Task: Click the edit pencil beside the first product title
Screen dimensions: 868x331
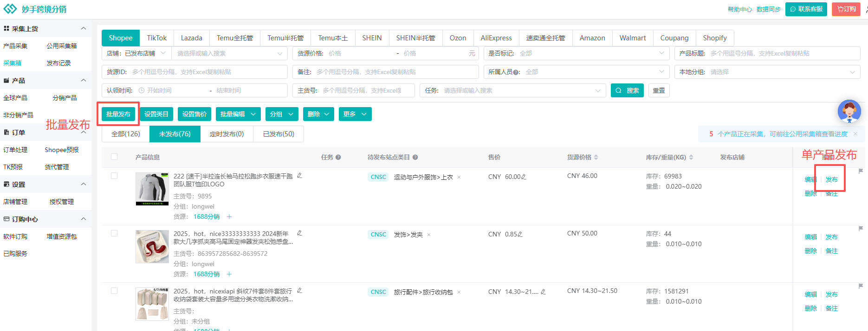Action: 299,176
